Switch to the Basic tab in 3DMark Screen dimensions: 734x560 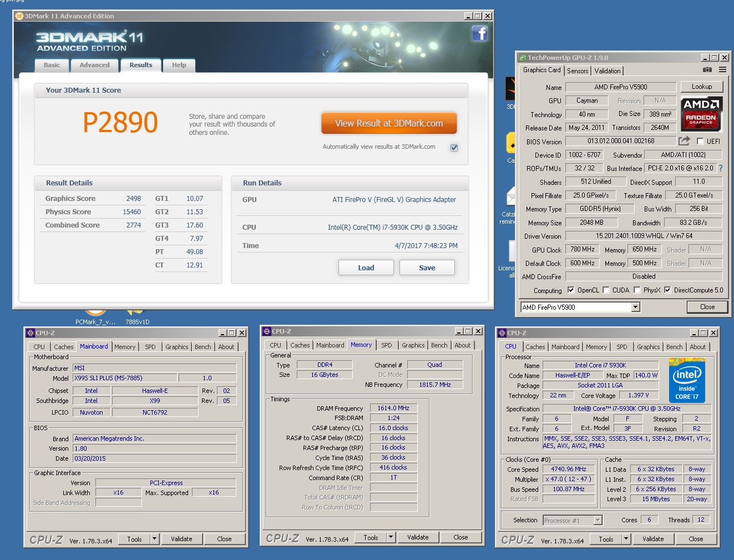52,65
